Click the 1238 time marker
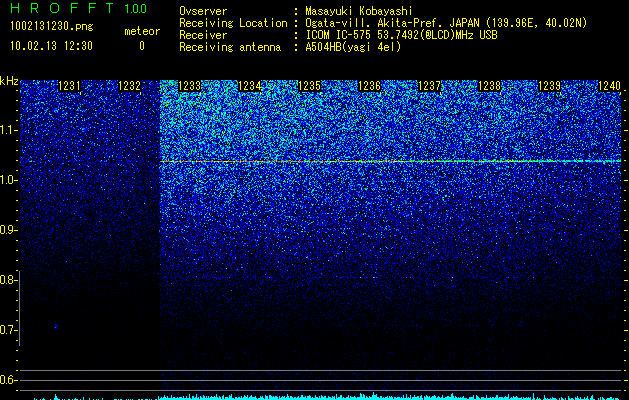 click(489, 86)
